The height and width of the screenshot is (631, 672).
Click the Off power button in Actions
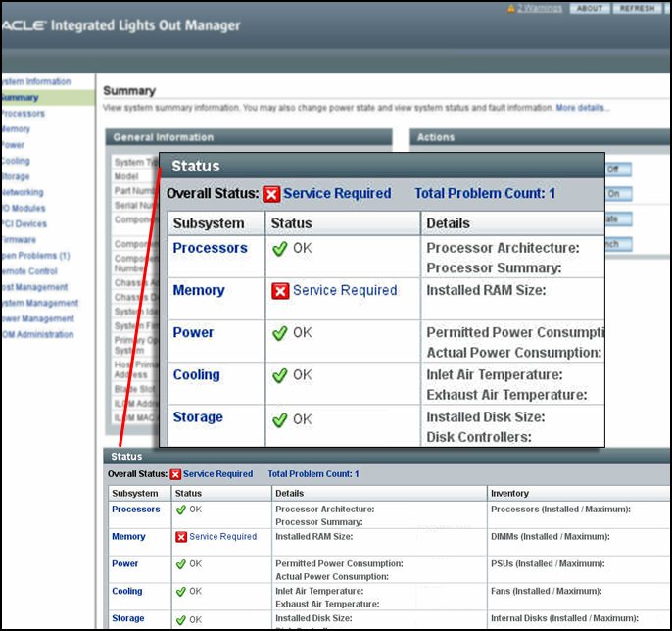(618, 169)
